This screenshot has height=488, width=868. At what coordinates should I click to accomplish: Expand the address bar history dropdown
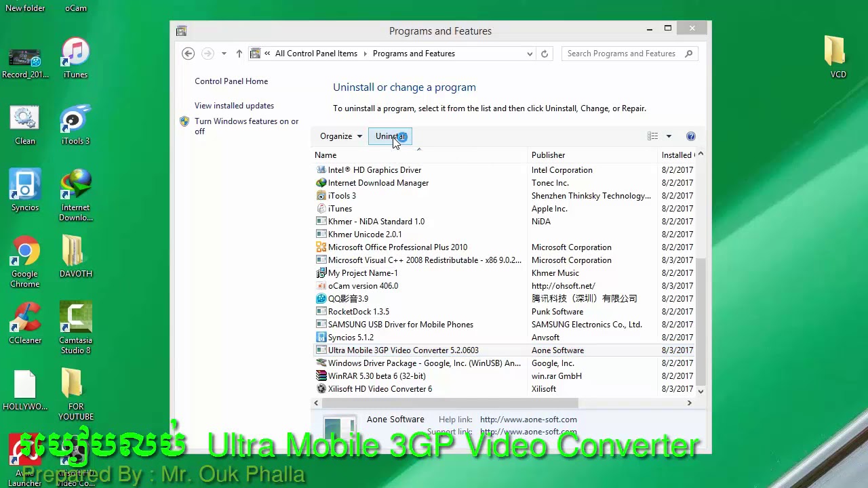pyautogui.click(x=530, y=54)
